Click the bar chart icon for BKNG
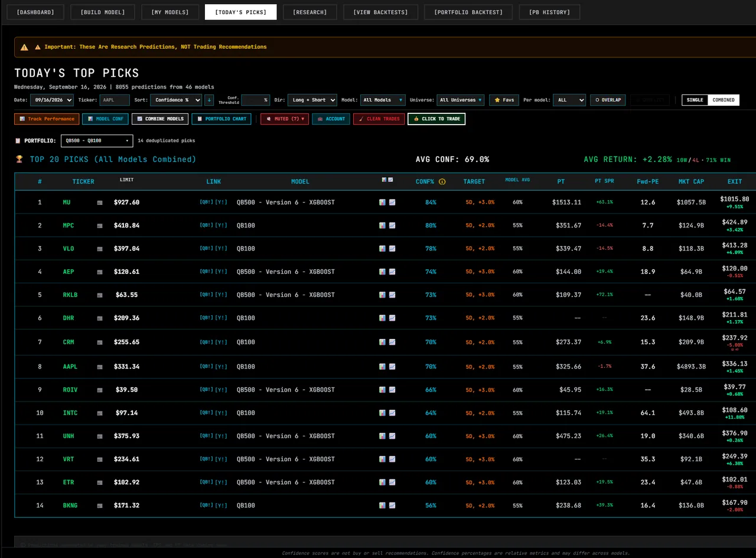This screenshot has height=558, width=756. 382,505
